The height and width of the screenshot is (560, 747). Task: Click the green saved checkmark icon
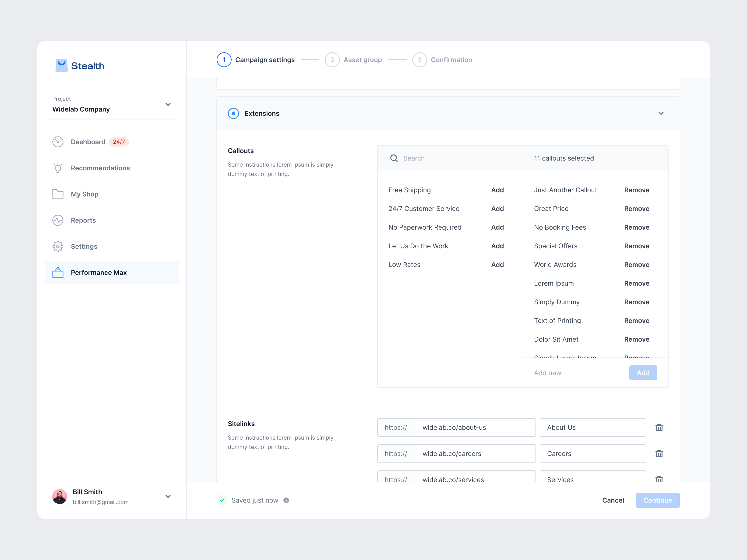[x=222, y=500]
